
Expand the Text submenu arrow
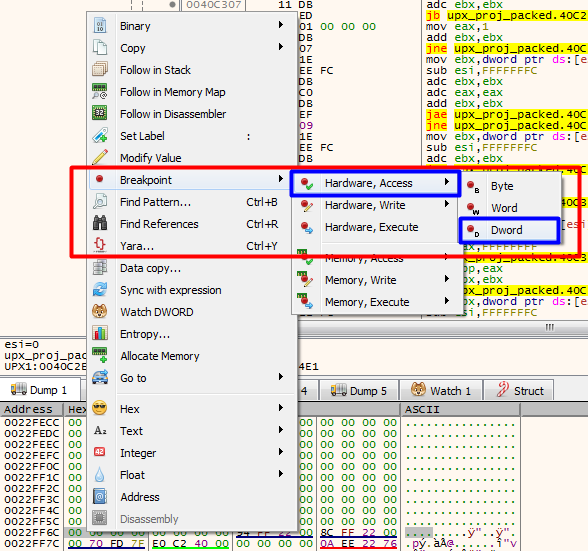coord(280,429)
